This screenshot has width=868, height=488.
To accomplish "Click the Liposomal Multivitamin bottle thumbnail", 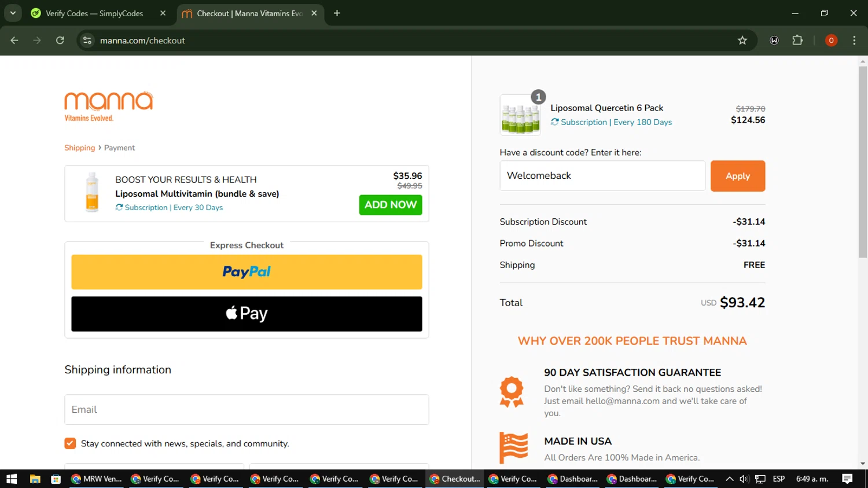I will coord(92,193).
